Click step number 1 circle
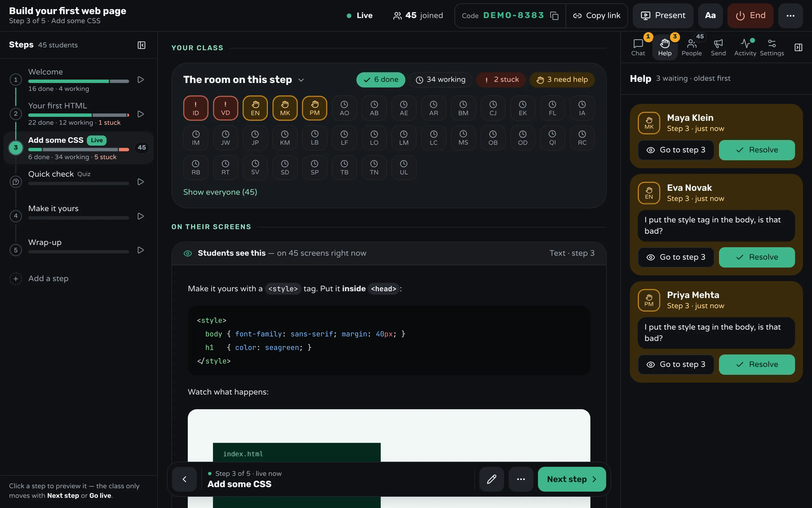 click(16, 80)
